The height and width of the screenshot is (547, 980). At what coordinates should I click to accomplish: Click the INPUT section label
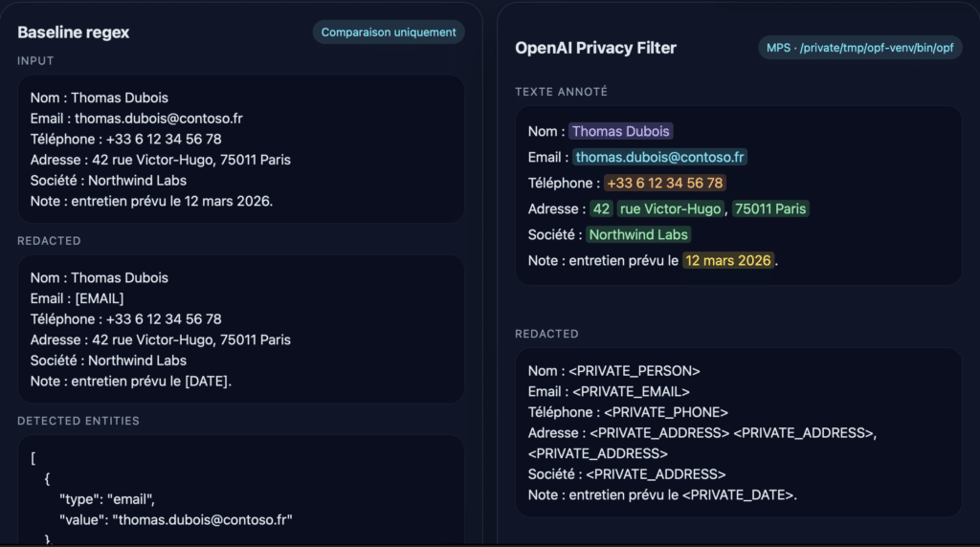[35, 61]
